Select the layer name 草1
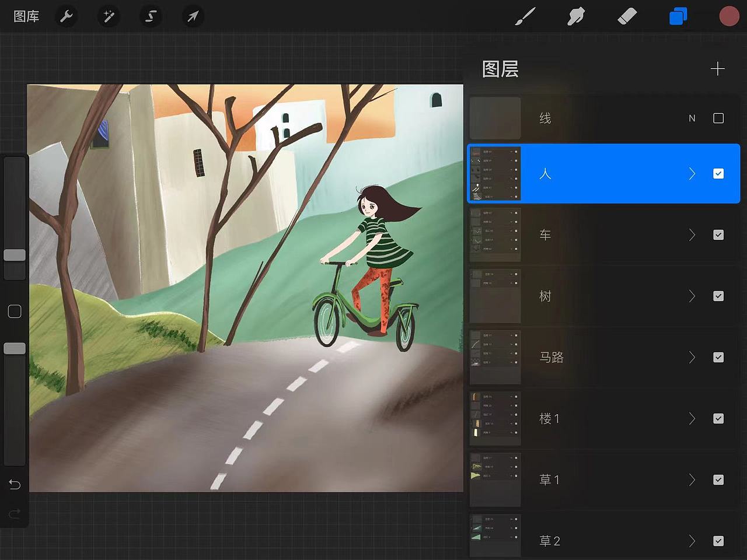 [549, 480]
